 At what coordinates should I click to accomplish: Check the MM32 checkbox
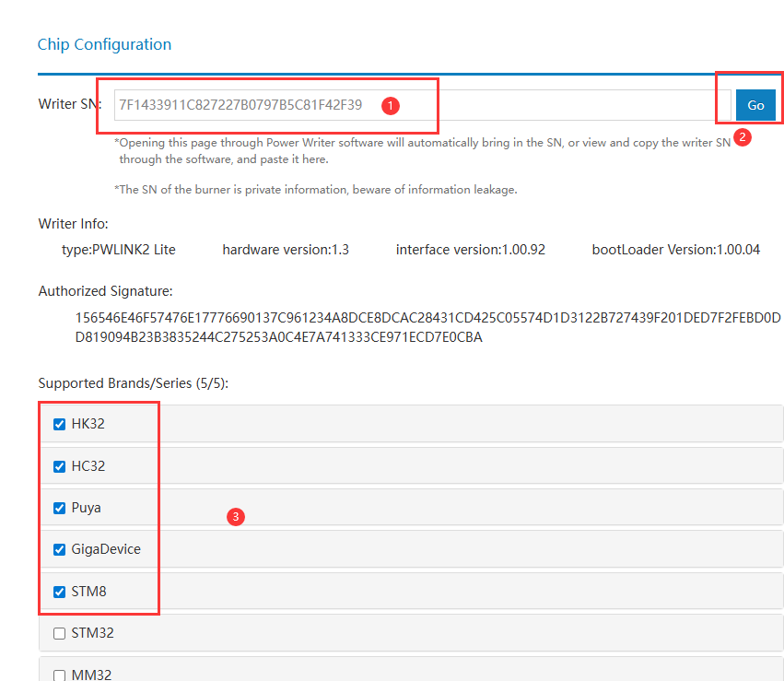pos(60,675)
